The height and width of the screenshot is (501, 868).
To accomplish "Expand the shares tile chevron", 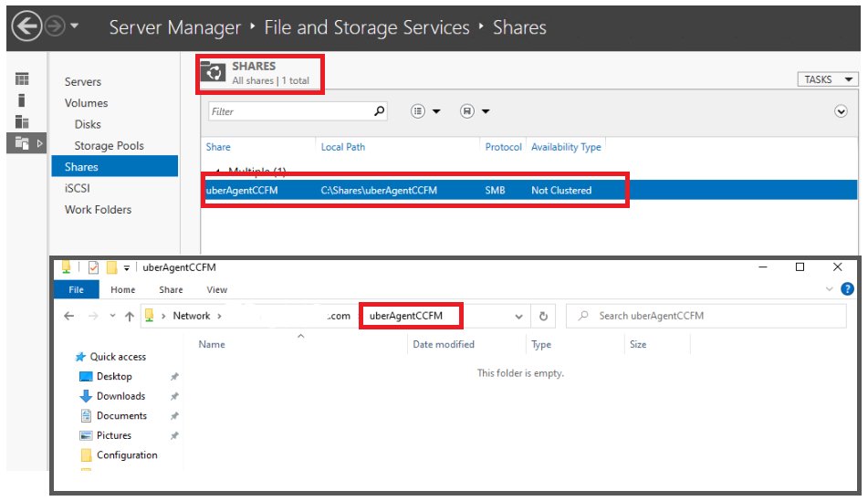I will 841,111.
